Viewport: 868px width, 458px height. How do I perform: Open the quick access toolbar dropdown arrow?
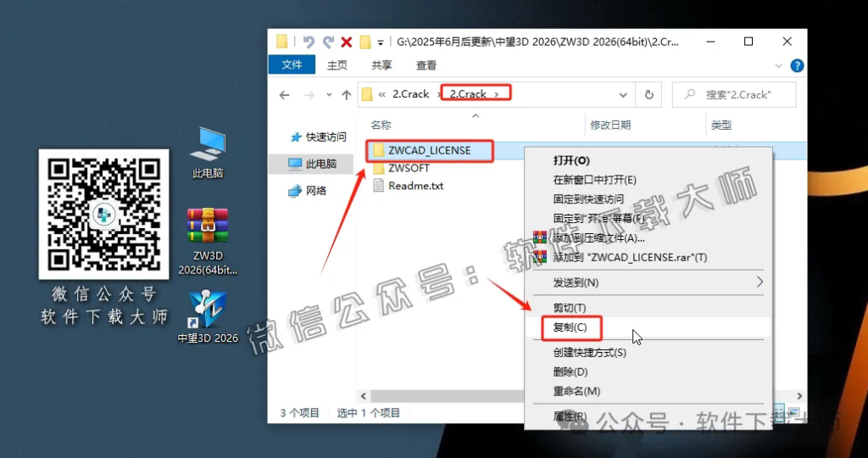pos(381,42)
